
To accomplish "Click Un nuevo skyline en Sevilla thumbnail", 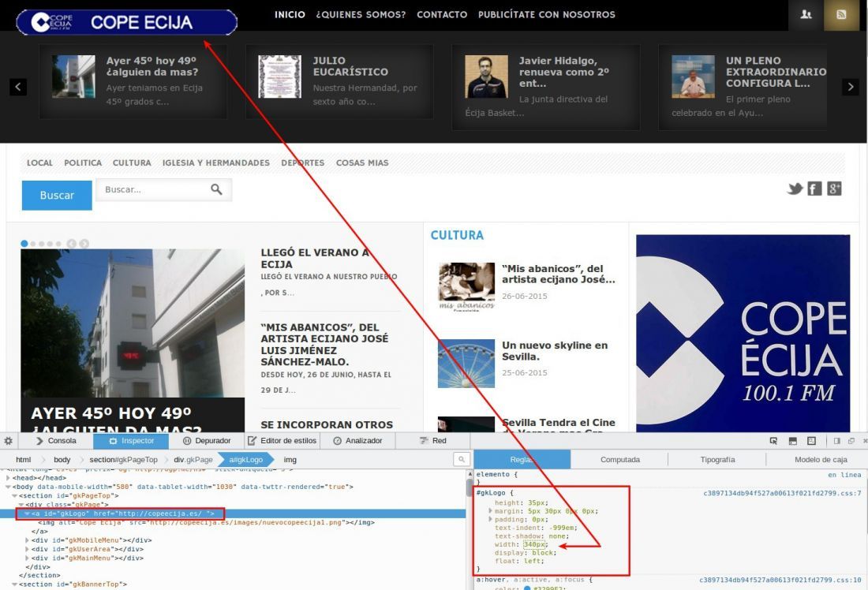I will pos(466,364).
